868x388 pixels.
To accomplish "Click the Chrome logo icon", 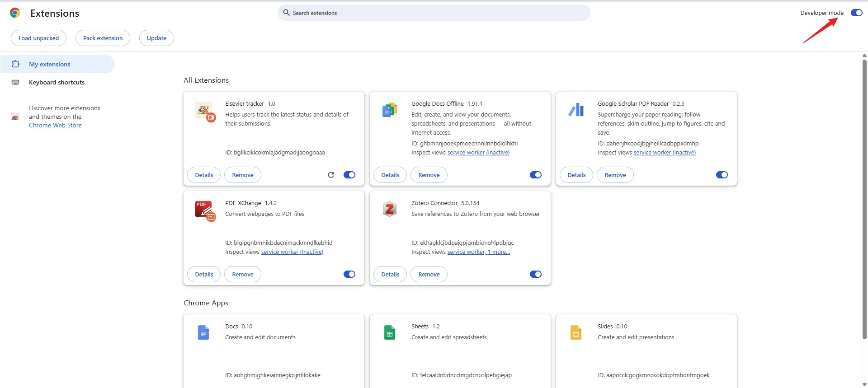I will click(x=15, y=13).
